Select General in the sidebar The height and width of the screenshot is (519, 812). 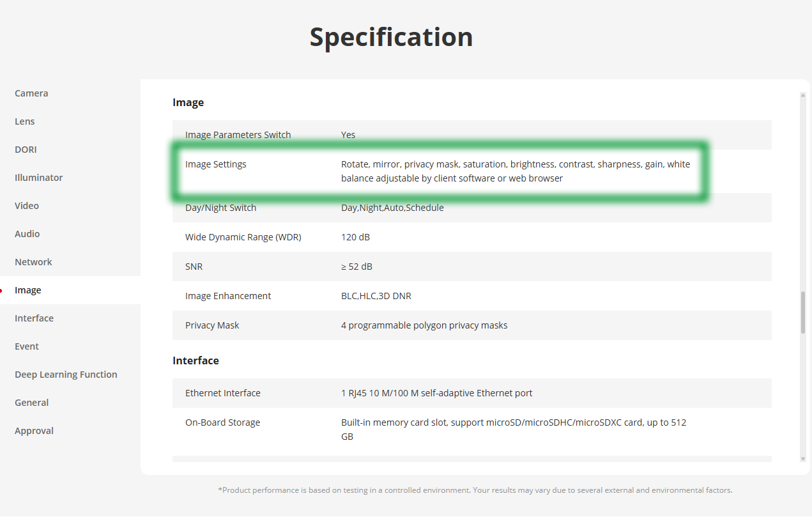(x=31, y=403)
